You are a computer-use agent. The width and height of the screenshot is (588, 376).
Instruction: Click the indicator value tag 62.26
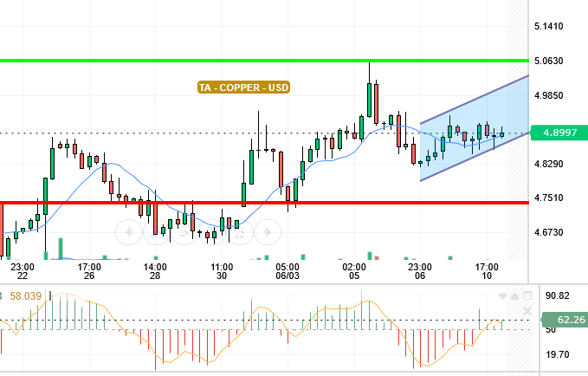coord(565,320)
